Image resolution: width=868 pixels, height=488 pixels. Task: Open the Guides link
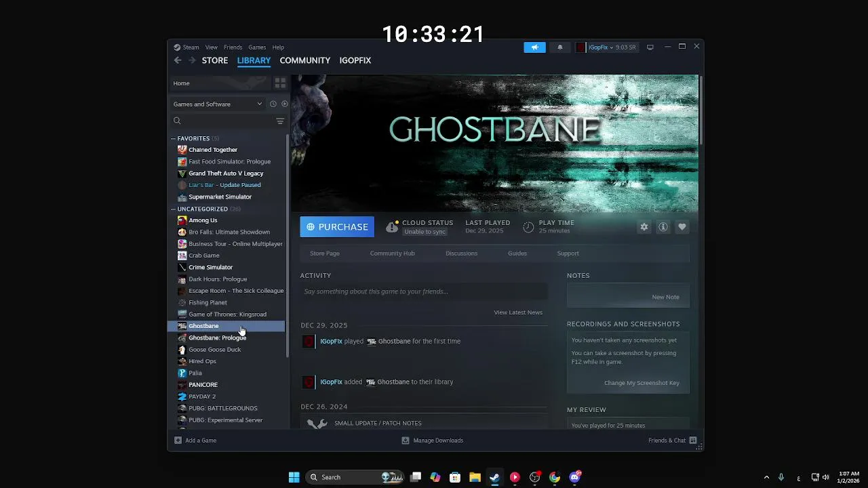pos(517,253)
